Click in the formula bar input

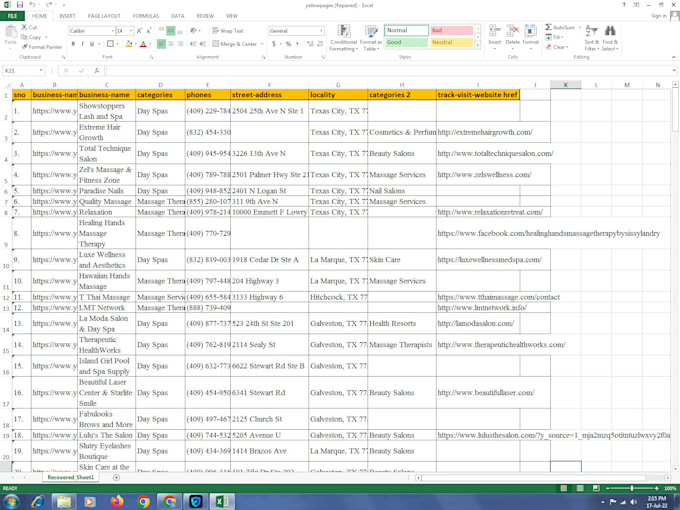pos(389,70)
